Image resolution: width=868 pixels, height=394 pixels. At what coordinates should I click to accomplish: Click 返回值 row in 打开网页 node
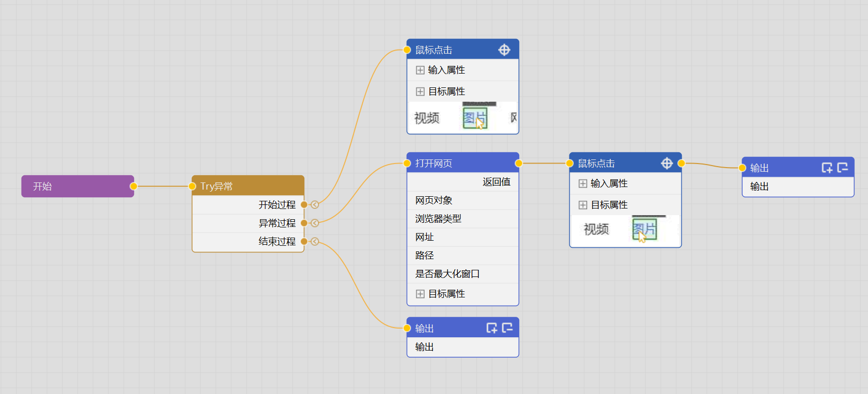[x=463, y=182]
